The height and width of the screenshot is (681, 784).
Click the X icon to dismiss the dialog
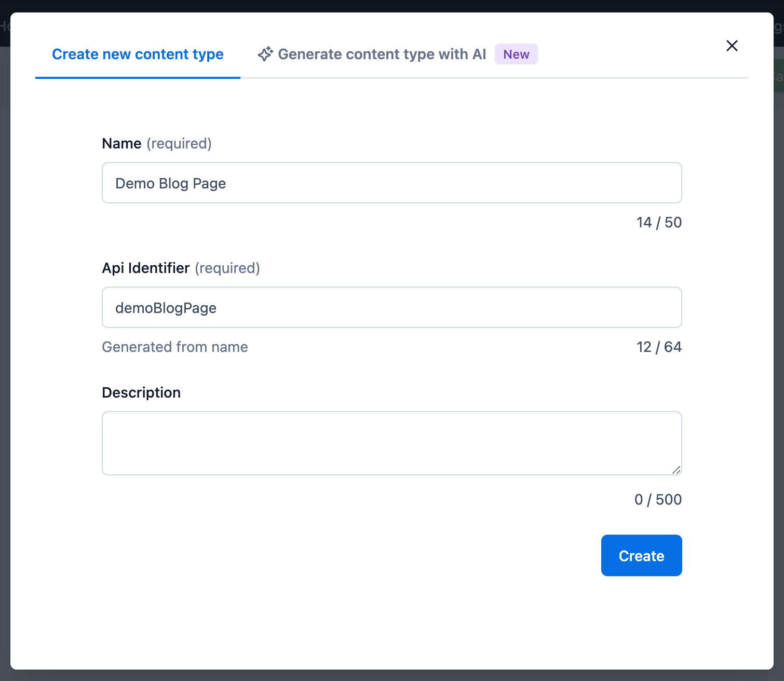click(x=732, y=46)
